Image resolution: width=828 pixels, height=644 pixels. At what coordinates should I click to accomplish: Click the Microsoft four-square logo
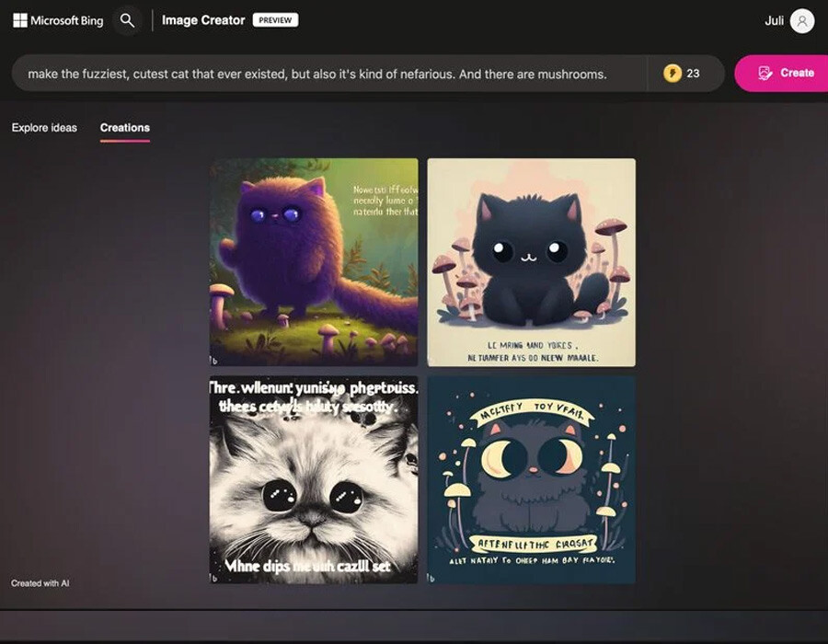pyautogui.click(x=19, y=20)
